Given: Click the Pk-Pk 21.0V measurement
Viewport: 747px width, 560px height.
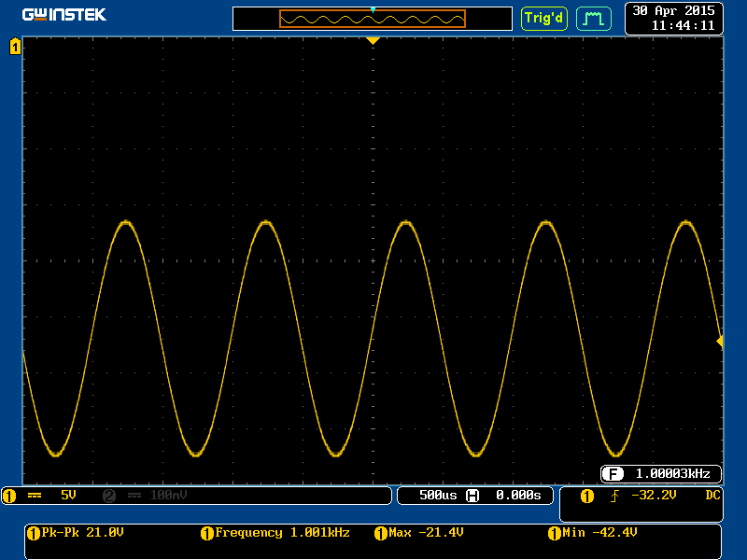Looking at the screenshot, I should (x=82, y=532).
